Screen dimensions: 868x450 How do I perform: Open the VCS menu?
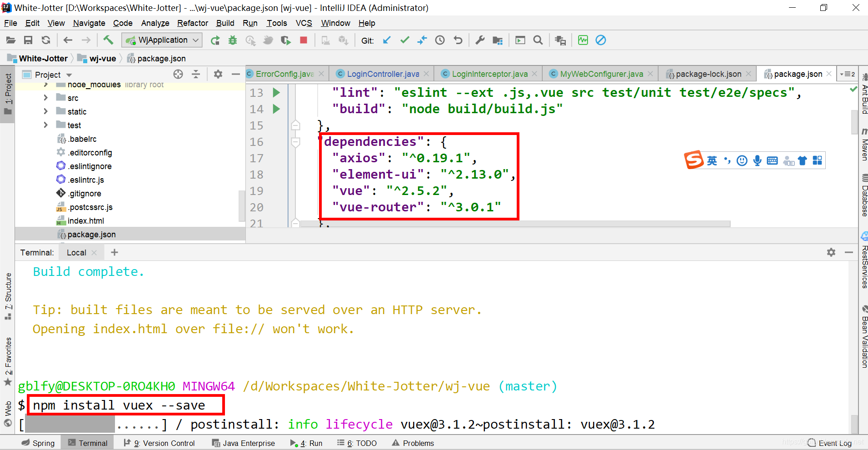(304, 23)
